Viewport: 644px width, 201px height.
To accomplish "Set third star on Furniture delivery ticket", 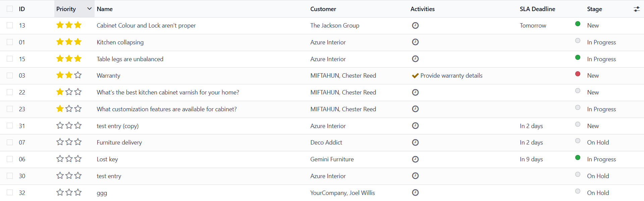I will [78, 142].
